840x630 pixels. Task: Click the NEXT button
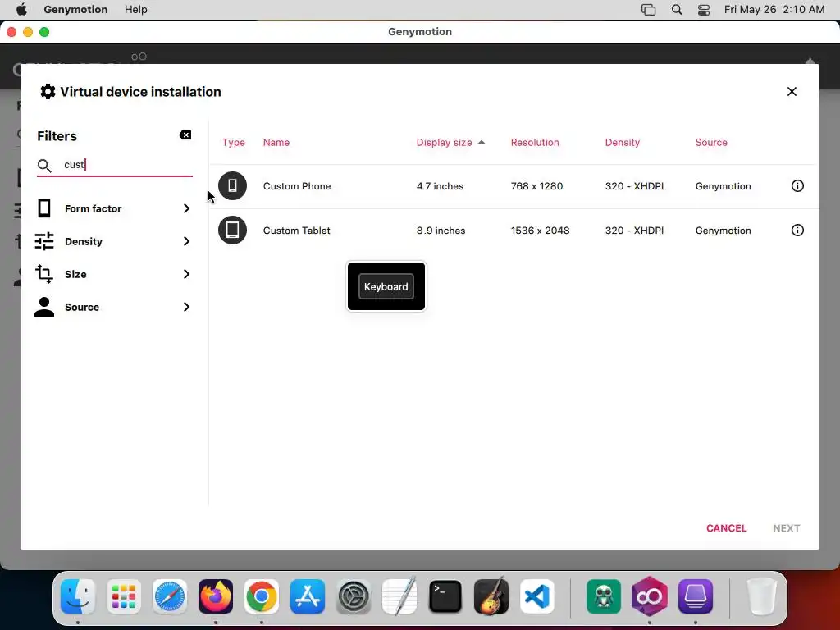787,528
